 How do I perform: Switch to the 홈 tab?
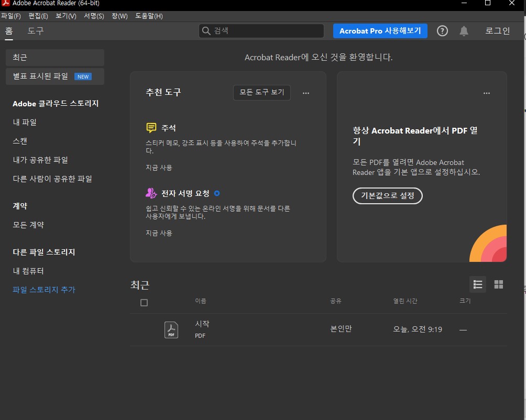tap(9, 31)
